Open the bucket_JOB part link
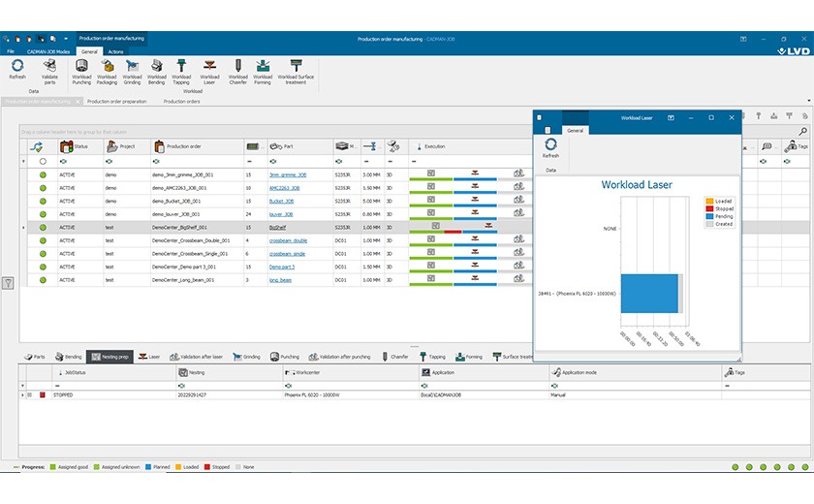Viewport: 814px width, 504px height. (281, 202)
